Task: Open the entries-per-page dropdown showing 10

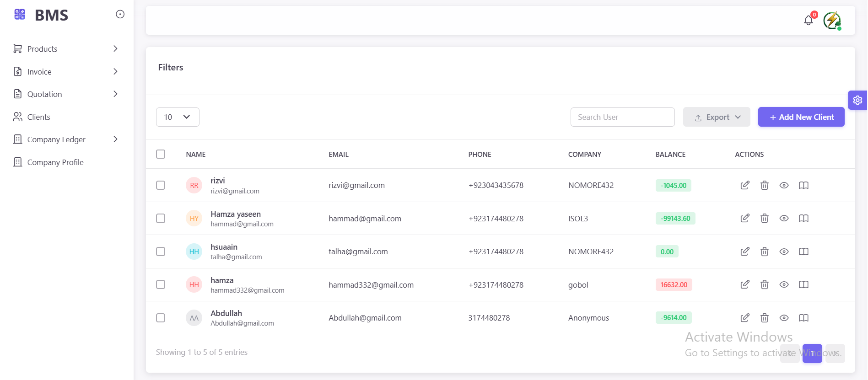Action: 178,117
